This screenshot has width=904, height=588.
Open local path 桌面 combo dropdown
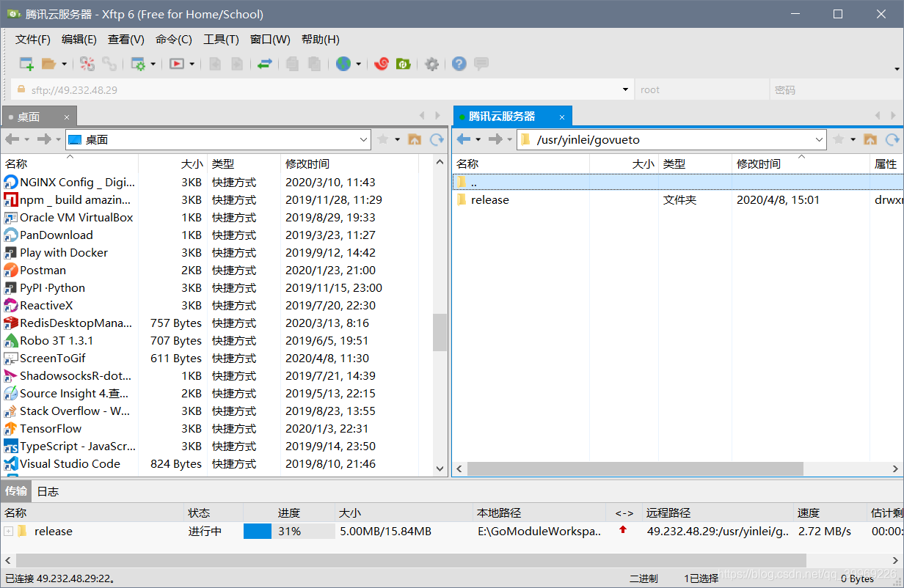(364, 139)
